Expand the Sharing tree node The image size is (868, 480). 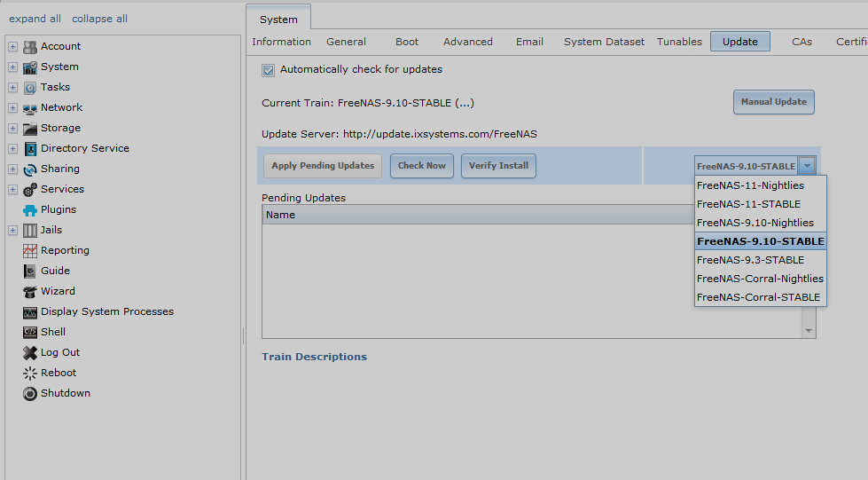(12, 169)
